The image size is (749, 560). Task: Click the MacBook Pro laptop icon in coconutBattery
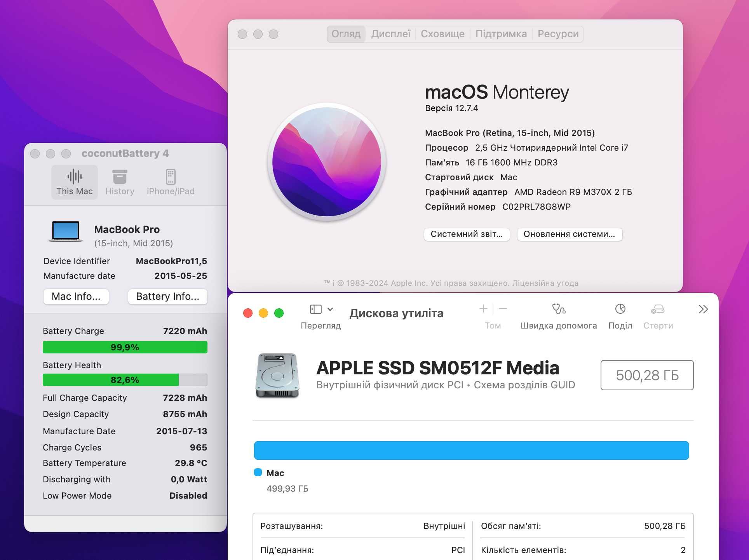[x=66, y=231]
